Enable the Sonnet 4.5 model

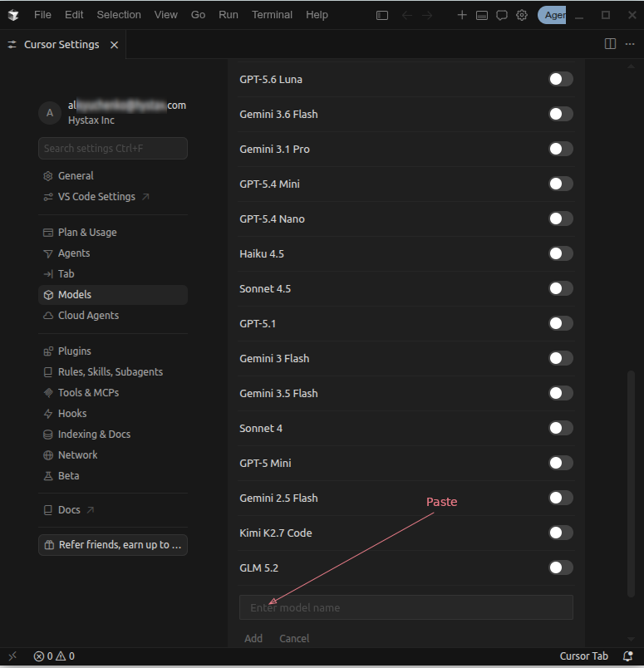pyautogui.click(x=560, y=289)
